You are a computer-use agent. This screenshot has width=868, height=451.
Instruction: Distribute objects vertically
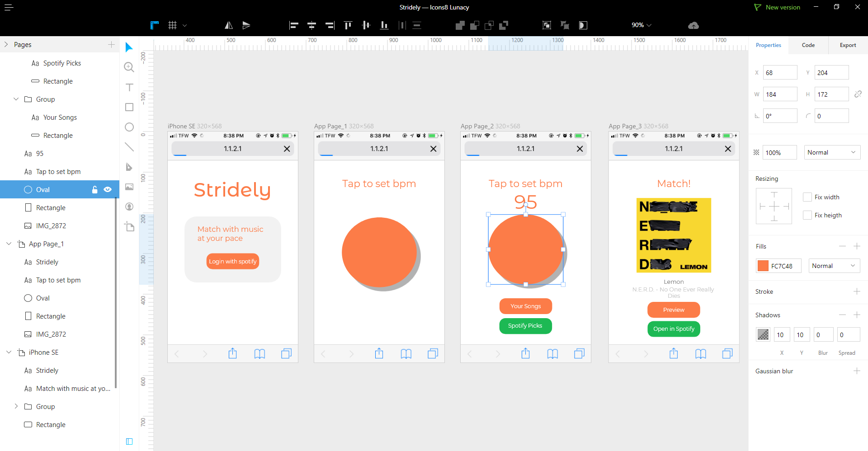pyautogui.click(x=417, y=25)
